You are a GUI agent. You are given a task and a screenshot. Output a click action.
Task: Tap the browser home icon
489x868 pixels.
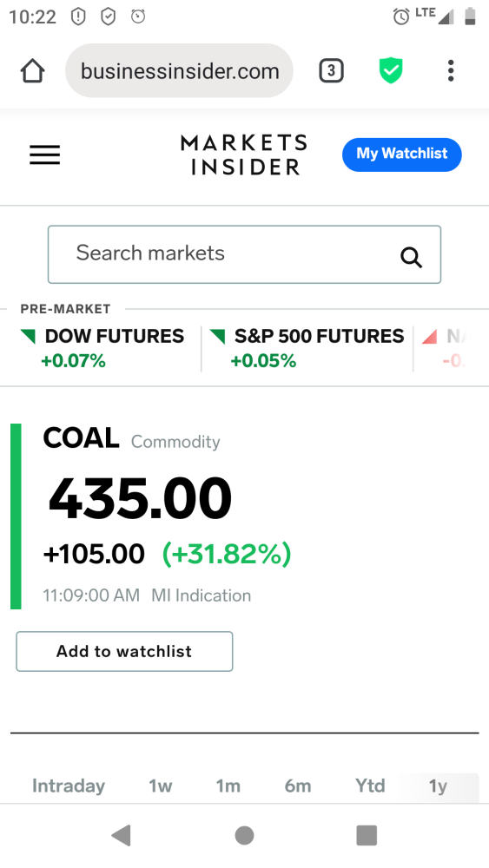[x=33, y=71]
